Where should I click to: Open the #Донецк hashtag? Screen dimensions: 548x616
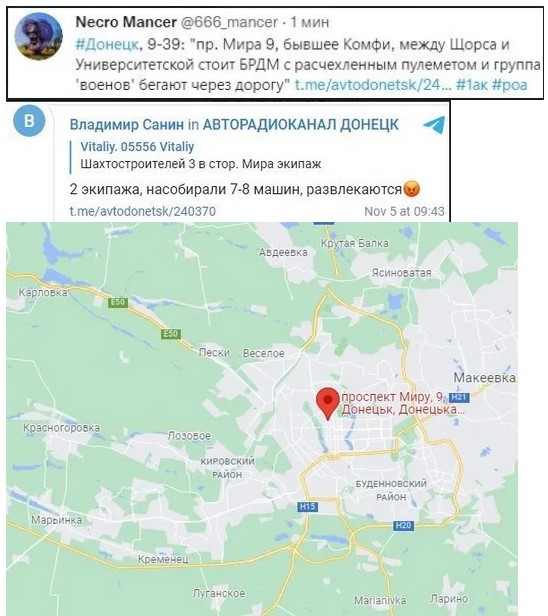pos(107,44)
